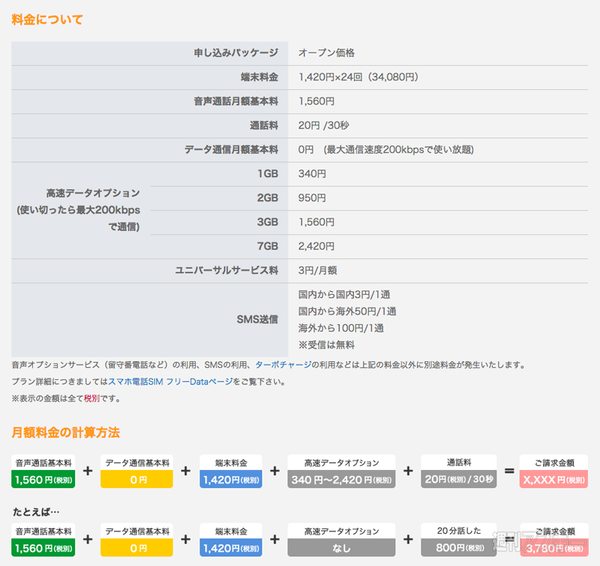Click the gray 20円/30秒 badge
600x566 pixels.
(x=459, y=479)
